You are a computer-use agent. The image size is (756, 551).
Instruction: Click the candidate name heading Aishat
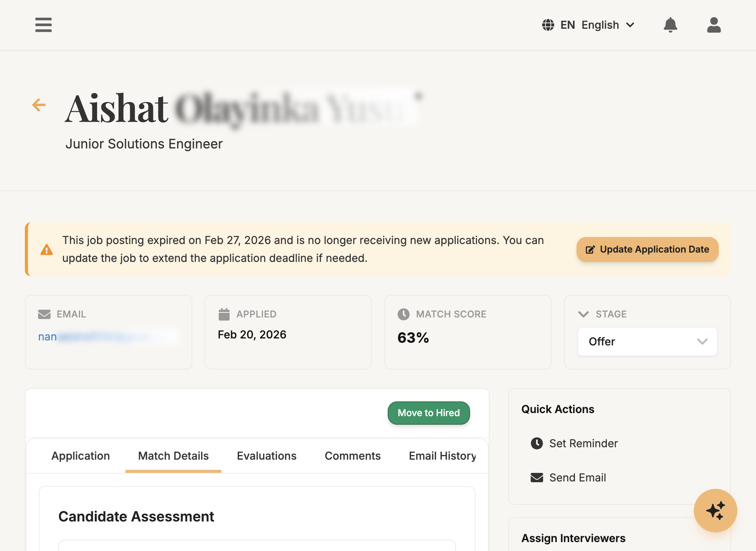tap(117, 108)
